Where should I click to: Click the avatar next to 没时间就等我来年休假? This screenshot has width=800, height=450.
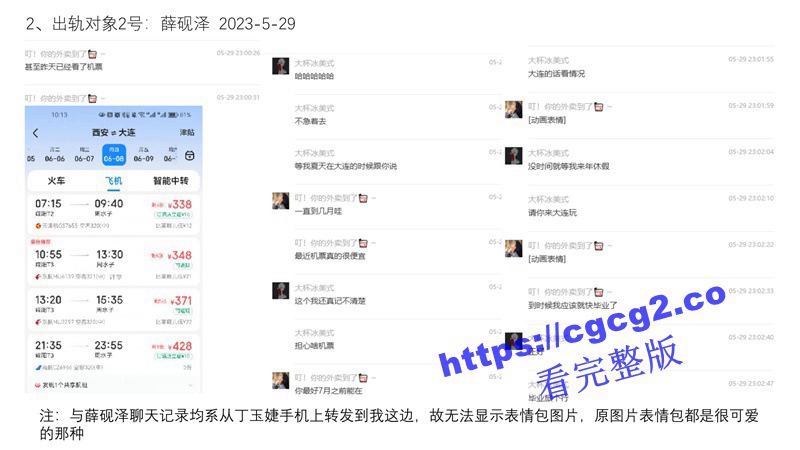click(514, 156)
